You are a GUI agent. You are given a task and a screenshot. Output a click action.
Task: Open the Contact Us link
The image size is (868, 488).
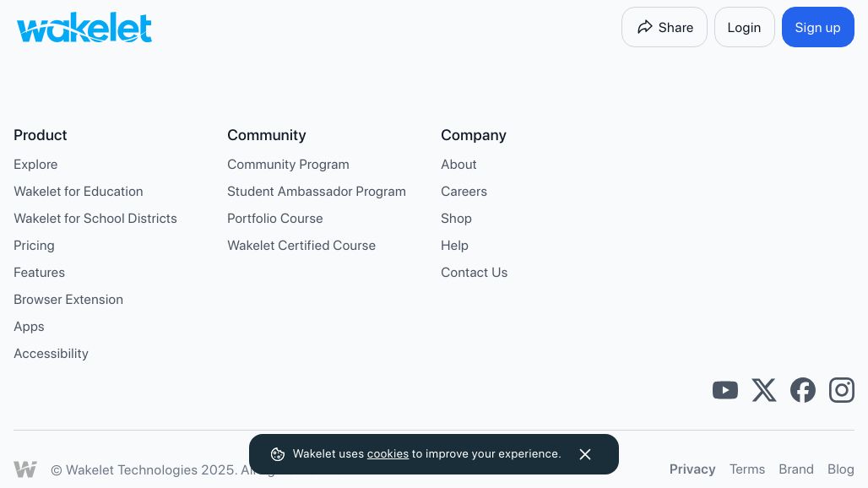(474, 272)
